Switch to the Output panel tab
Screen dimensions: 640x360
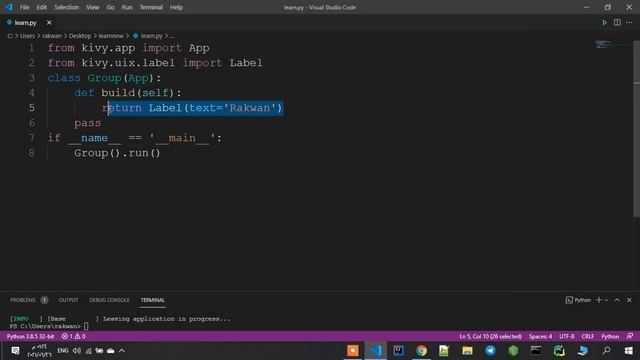point(68,300)
